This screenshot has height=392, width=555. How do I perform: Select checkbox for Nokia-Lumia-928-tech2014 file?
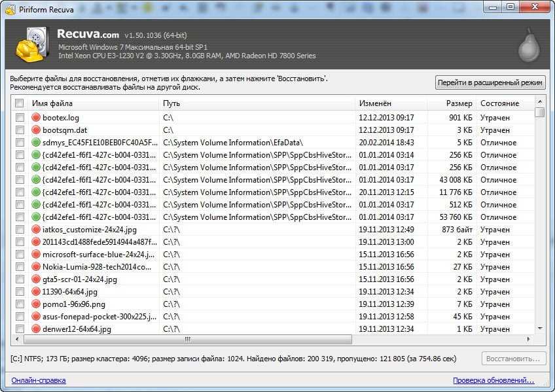click(x=20, y=267)
